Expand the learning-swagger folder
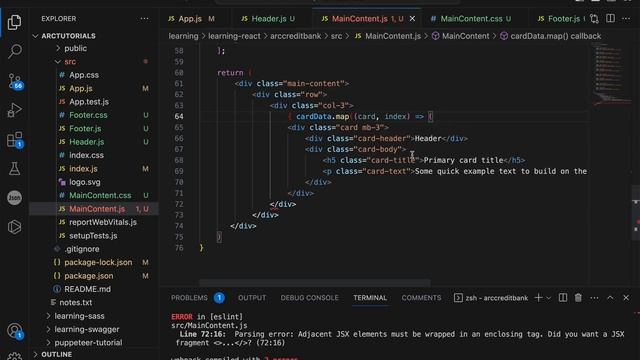This screenshot has width=640, height=360. tap(87, 329)
